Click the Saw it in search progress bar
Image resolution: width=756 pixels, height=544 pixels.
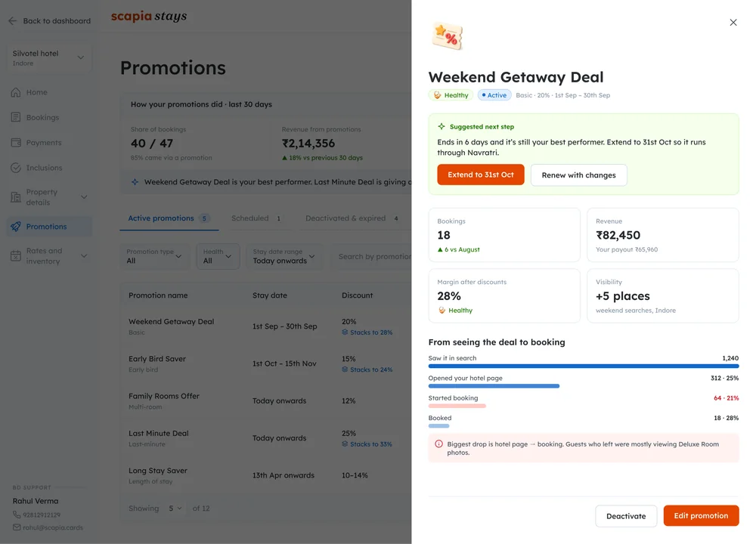tap(584, 366)
